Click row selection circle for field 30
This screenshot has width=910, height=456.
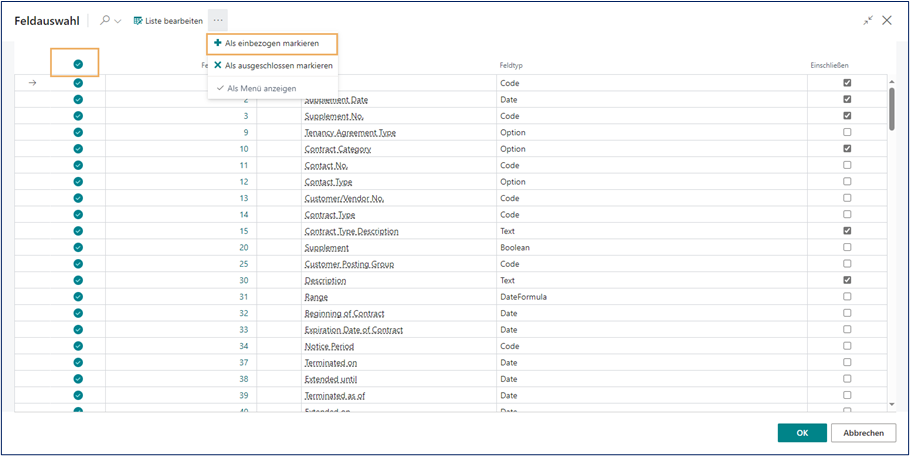coord(78,280)
